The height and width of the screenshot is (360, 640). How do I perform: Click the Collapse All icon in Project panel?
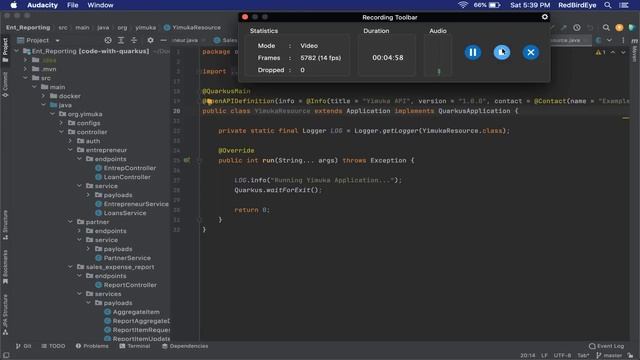pos(134,40)
